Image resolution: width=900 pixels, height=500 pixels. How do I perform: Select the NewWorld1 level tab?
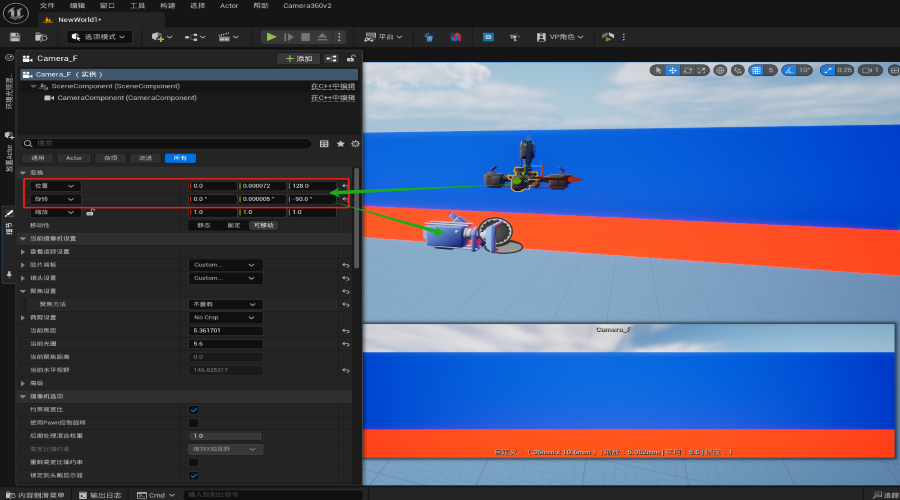79,20
